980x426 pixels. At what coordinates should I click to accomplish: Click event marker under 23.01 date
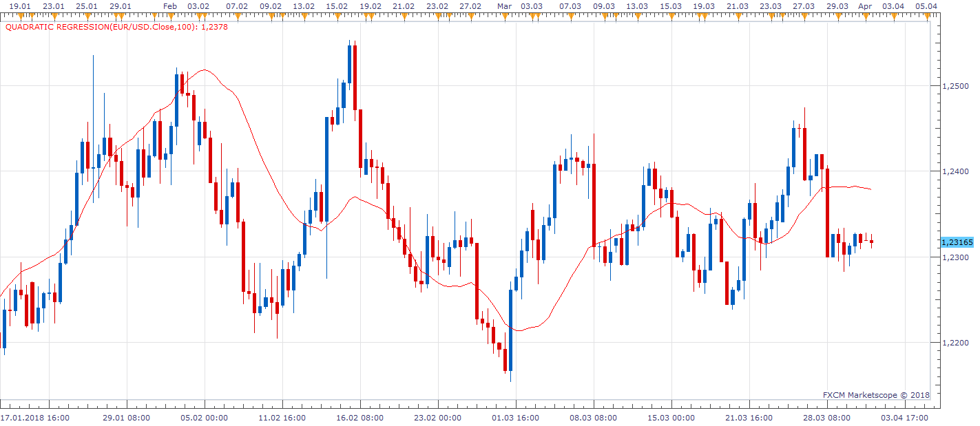click(54, 16)
